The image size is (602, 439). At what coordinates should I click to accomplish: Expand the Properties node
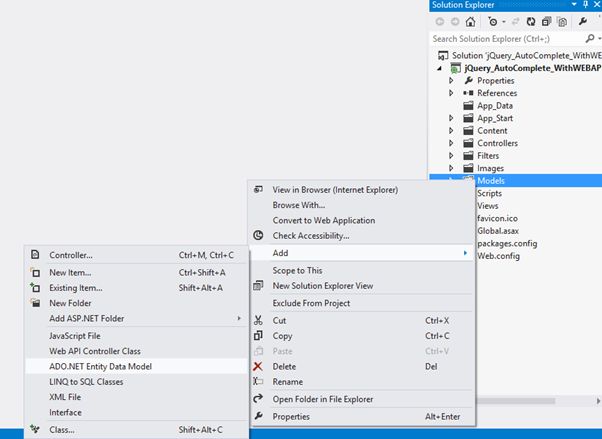point(451,81)
